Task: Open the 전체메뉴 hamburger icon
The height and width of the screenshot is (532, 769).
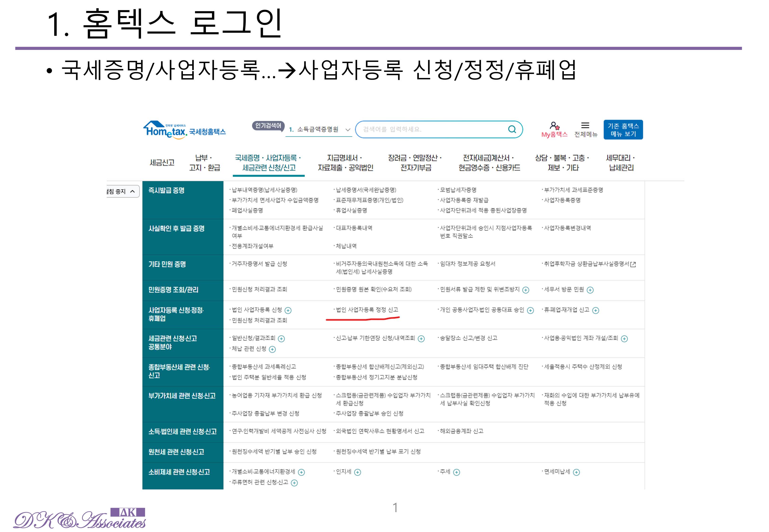Action: (585, 125)
